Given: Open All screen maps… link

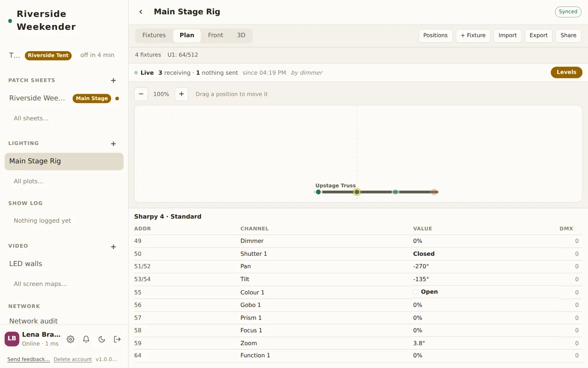Looking at the screenshot, I should point(40,284).
